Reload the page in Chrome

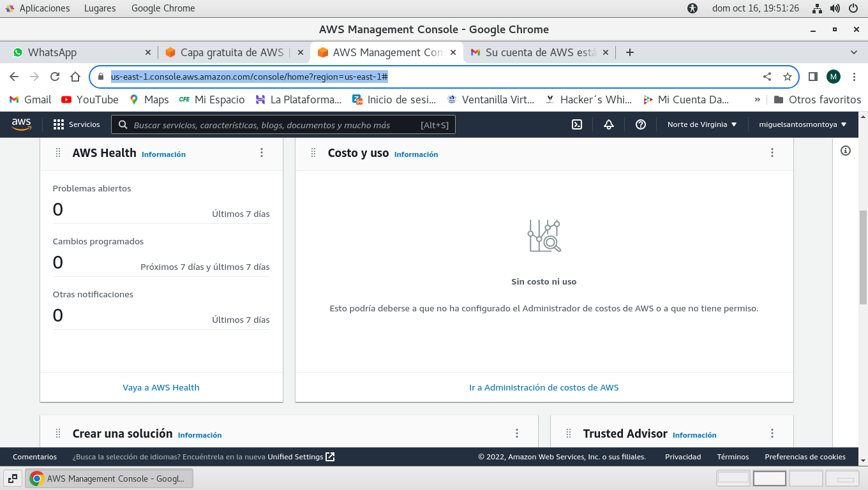click(55, 77)
